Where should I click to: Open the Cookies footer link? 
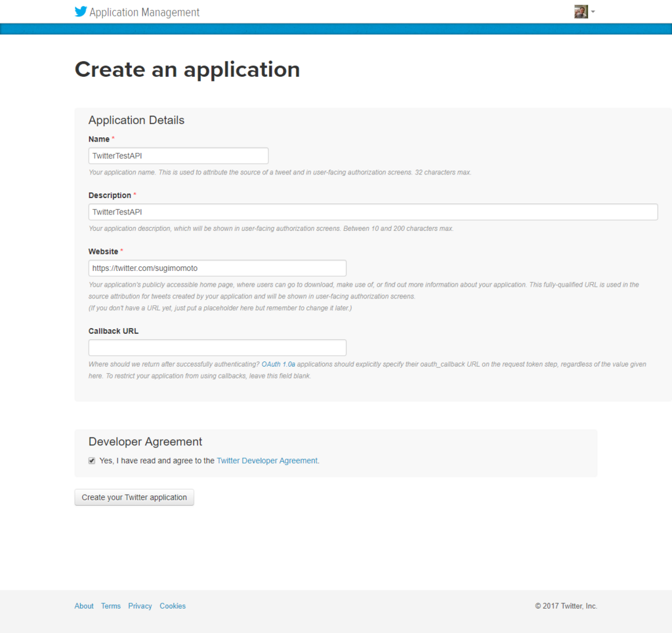coord(173,606)
